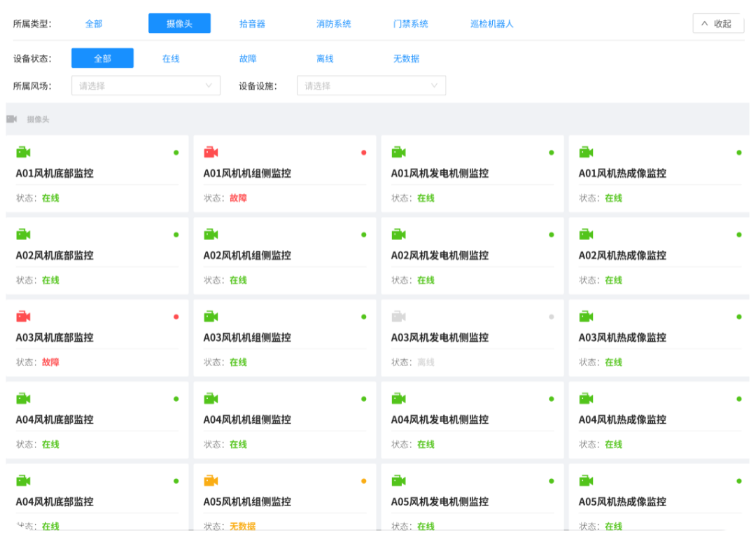Switch to 巡检机器人 device type tab
756x537 pixels.
491,24
